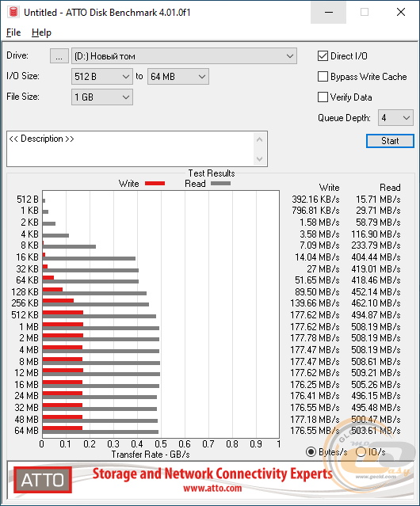
Task: Open the File menu
Action: 13,32
